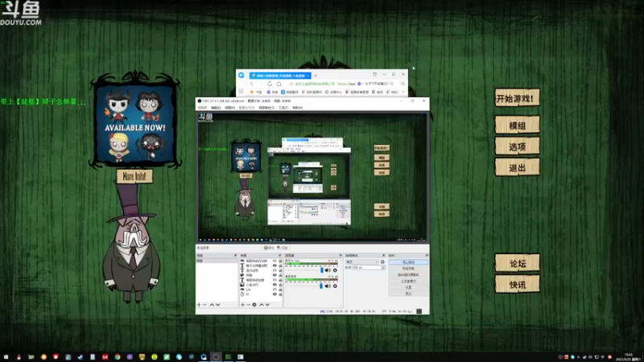
Task: Pop out the Sources dock
Action: (279, 255)
